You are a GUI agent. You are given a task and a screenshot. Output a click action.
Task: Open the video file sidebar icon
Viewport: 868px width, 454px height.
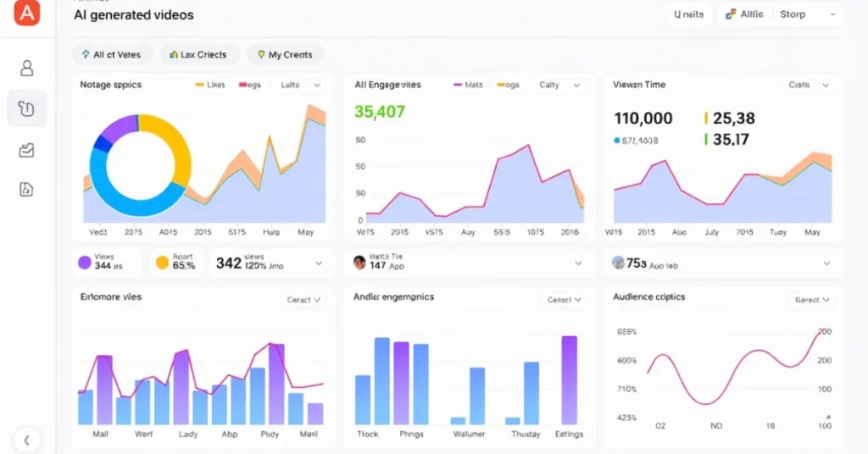[27, 190]
